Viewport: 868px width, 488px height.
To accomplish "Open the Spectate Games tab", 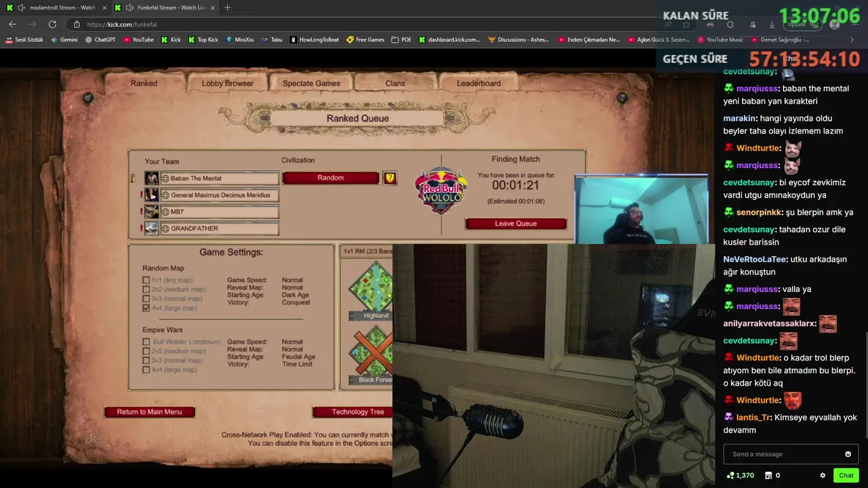I will 311,83.
